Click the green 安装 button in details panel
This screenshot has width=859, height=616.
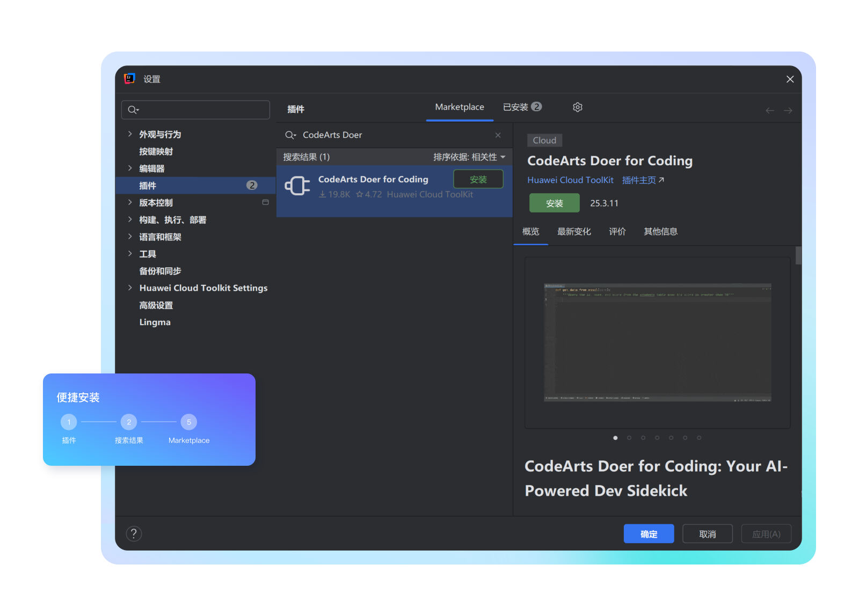554,203
